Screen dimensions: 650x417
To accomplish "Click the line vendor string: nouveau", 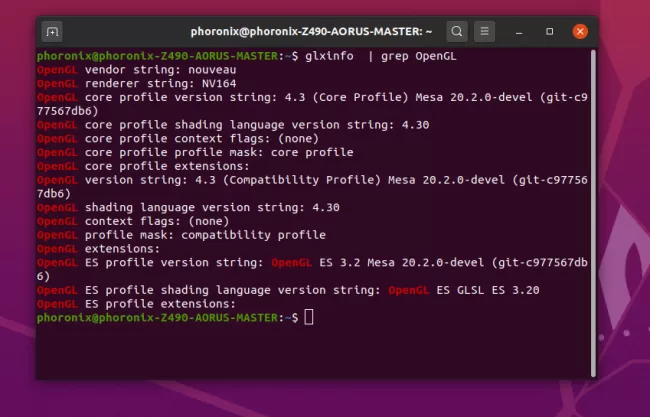I will point(137,70).
